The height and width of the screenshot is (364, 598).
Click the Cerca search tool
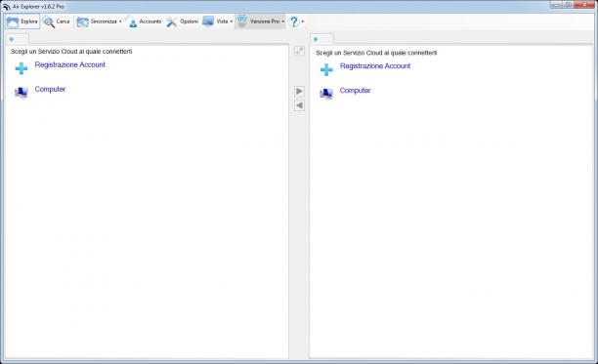click(57, 21)
